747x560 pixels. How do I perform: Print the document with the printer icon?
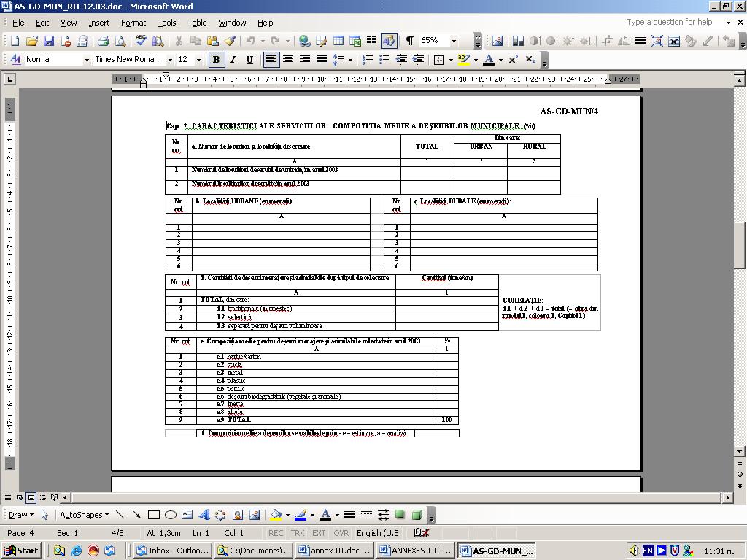pyautogui.click(x=103, y=41)
